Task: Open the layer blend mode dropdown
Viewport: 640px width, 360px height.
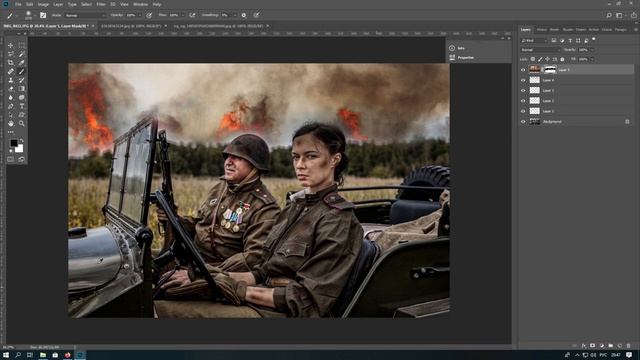Action: click(541, 50)
